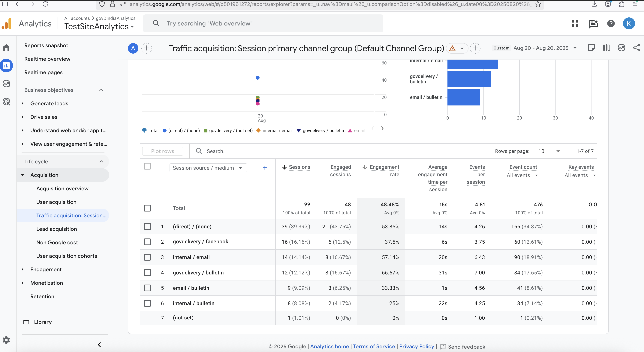Image resolution: width=644 pixels, height=352 pixels.
Task: Open the Explore icon in left rail
Action: (7, 84)
